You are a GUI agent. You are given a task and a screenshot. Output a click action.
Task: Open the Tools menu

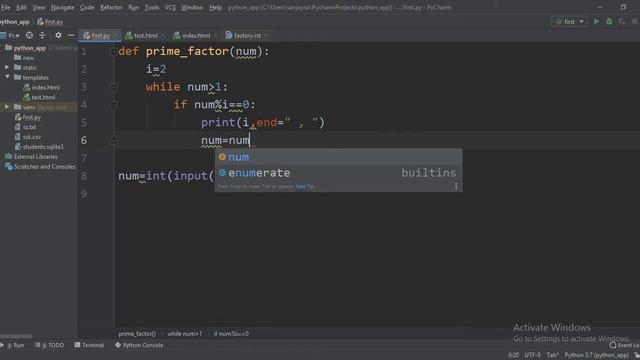click(x=152, y=7)
